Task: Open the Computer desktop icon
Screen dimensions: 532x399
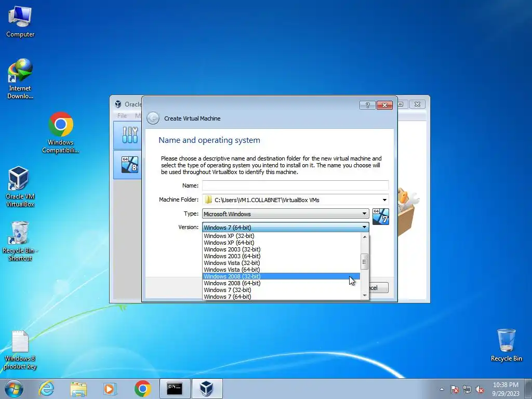Action: (x=20, y=22)
